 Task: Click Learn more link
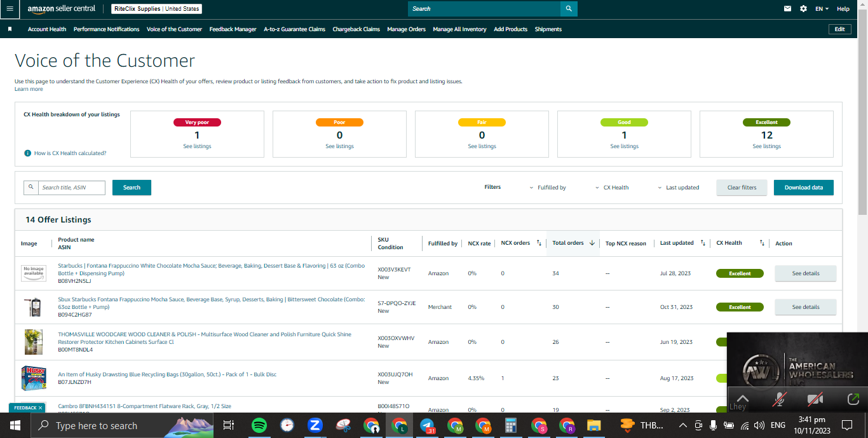(x=29, y=89)
